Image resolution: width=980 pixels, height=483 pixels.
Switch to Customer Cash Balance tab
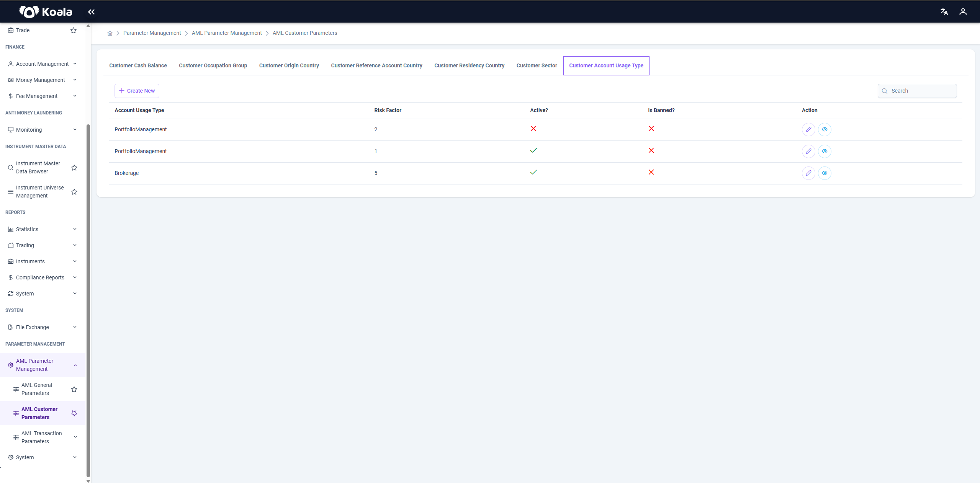tap(138, 65)
